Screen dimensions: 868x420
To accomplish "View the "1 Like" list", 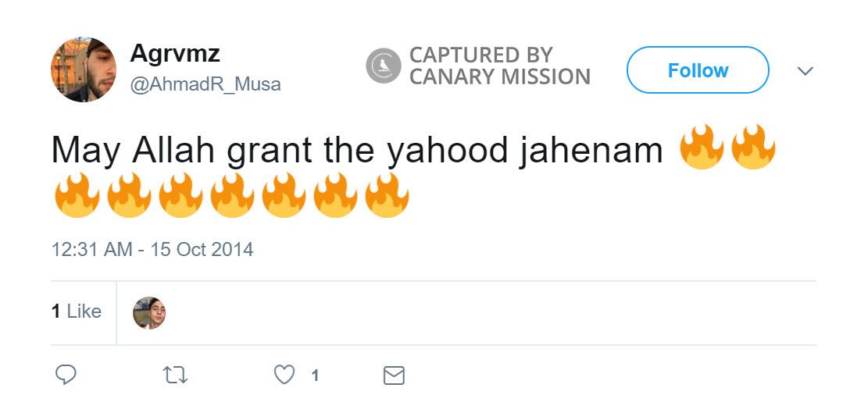I will (x=77, y=311).
